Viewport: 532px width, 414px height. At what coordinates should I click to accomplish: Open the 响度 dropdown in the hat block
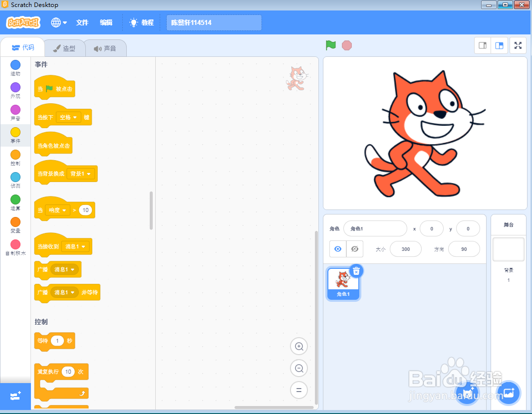tap(57, 210)
